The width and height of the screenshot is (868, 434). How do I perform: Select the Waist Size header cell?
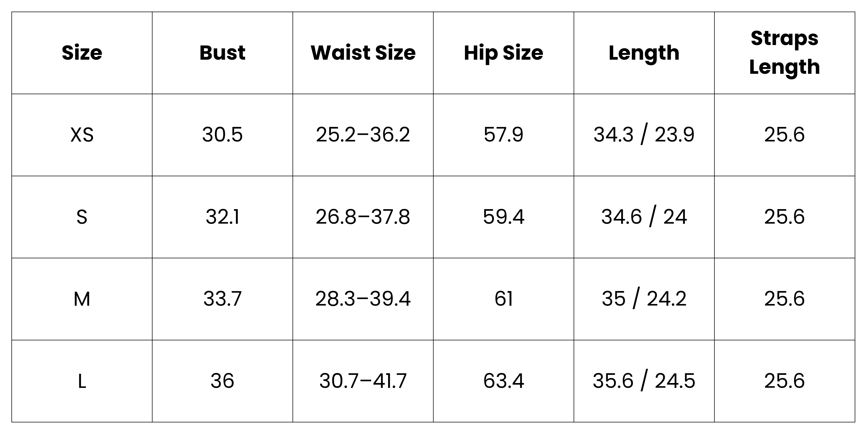(363, 53)
